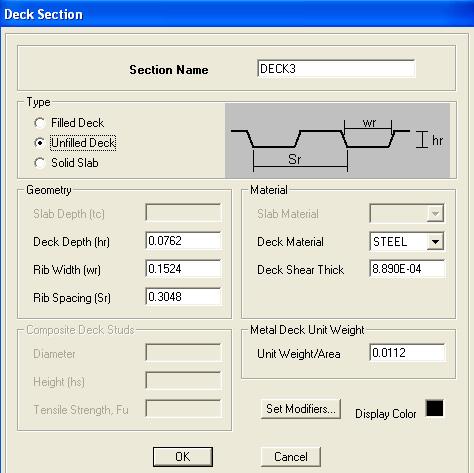Click the Set Modifiers button
The width and height of the screenshot is (474, 473).
301,409
